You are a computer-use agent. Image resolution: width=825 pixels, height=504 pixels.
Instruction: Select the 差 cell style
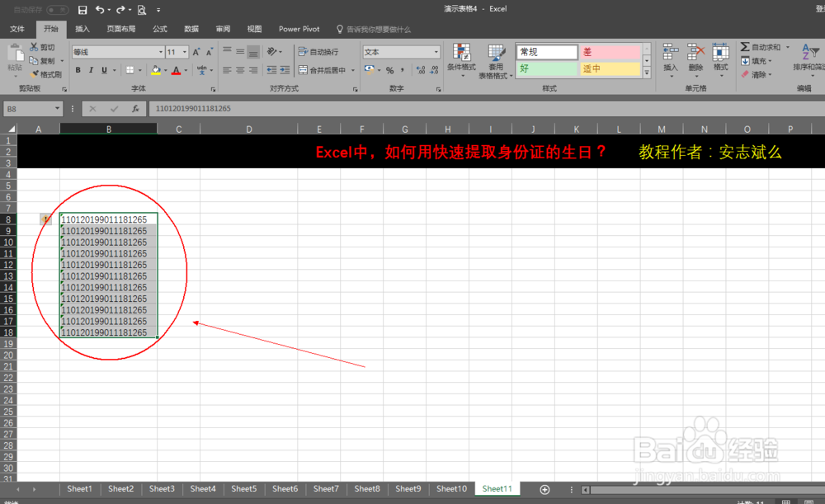tap(610, 52)
